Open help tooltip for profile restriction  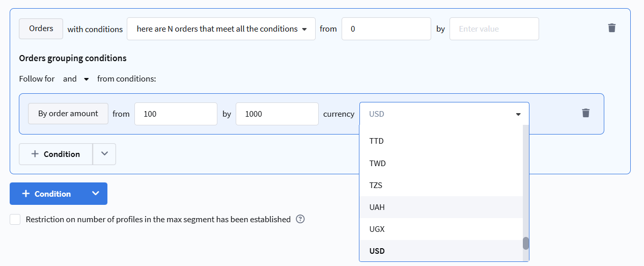(x=300, y=219)
